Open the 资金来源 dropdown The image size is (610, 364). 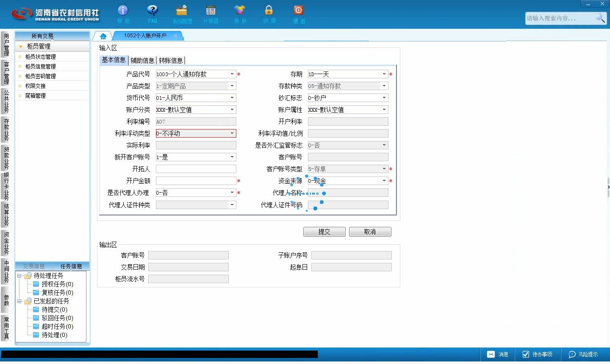pos(384,181)
